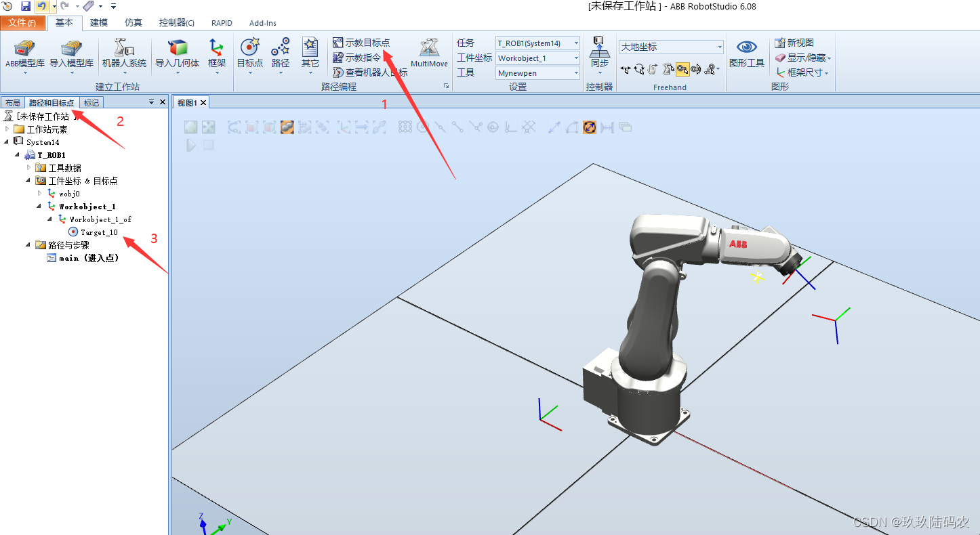Click the 路径编程 group dialog launcher

tap(446, 87)
